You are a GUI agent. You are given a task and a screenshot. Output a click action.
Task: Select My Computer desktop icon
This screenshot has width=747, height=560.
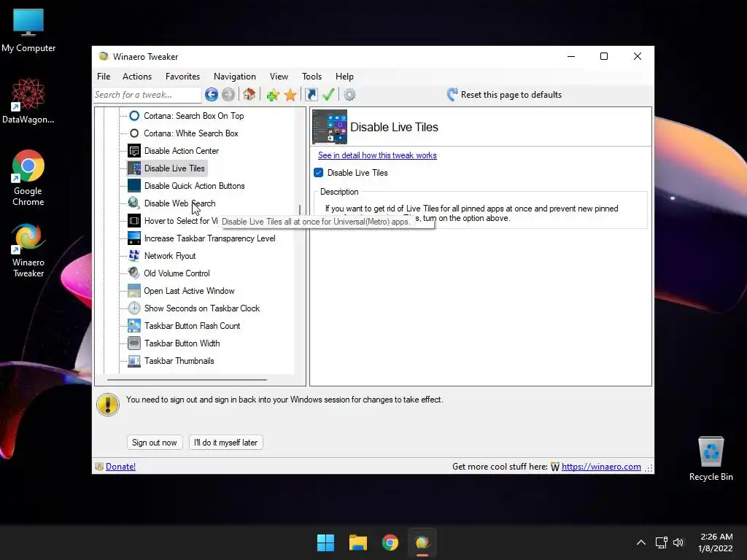tap(28, 31)
